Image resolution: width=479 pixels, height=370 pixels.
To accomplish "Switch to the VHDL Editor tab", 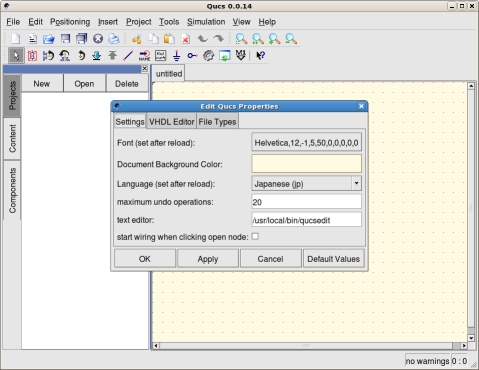I will pos(171,122).
